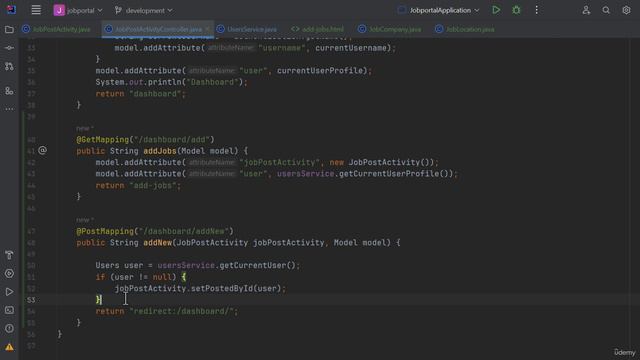Open the development branch dropdown
Image resolution: width=640 pixels, height=360 pixels.
pyautogui.click(x=144, y=10)
